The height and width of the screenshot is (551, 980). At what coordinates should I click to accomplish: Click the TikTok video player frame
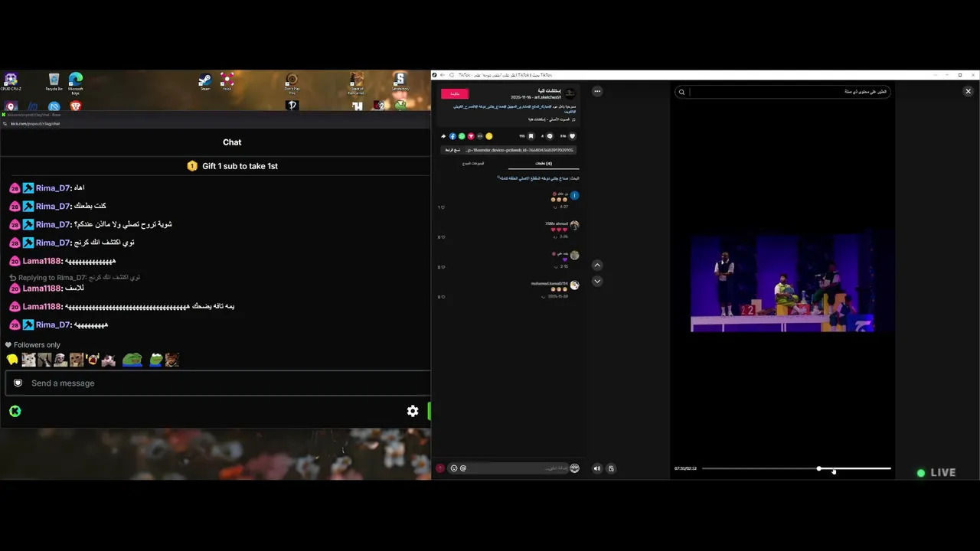coord(782,283)
